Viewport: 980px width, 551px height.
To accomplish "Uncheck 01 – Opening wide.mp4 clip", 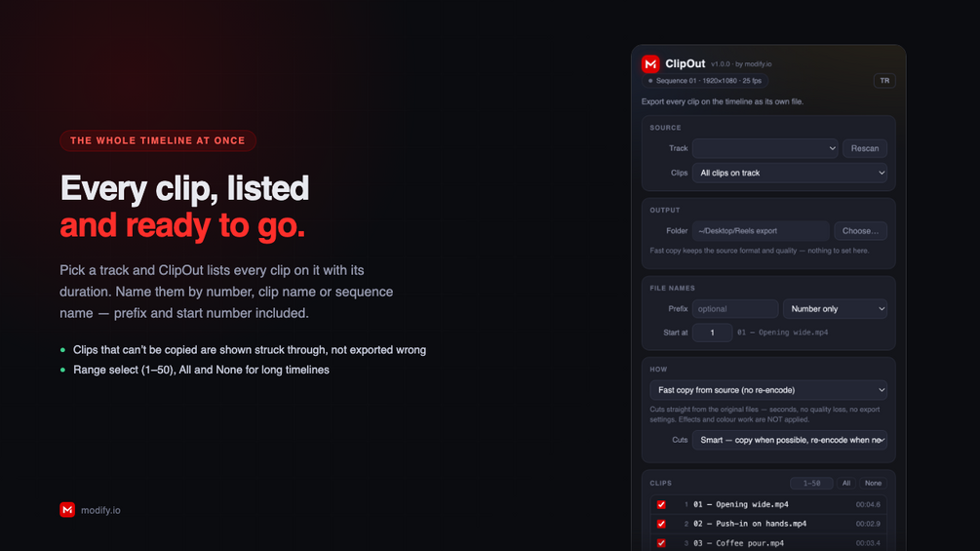I will pyautogui.click(x=660, y=504).
